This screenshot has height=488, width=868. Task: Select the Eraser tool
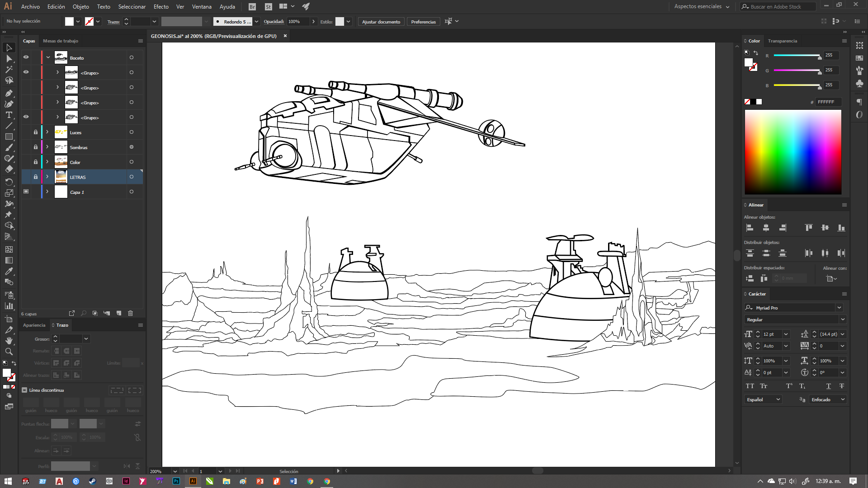pos(9,169)
